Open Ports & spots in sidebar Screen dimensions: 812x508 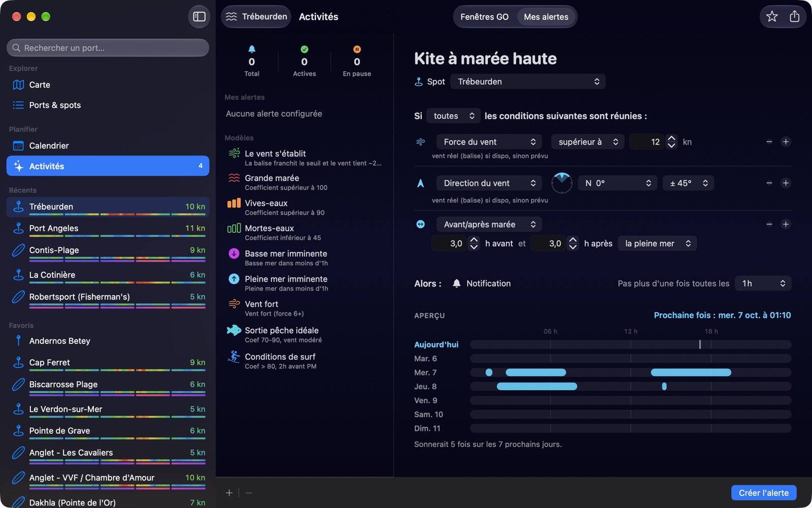point(108,105)
